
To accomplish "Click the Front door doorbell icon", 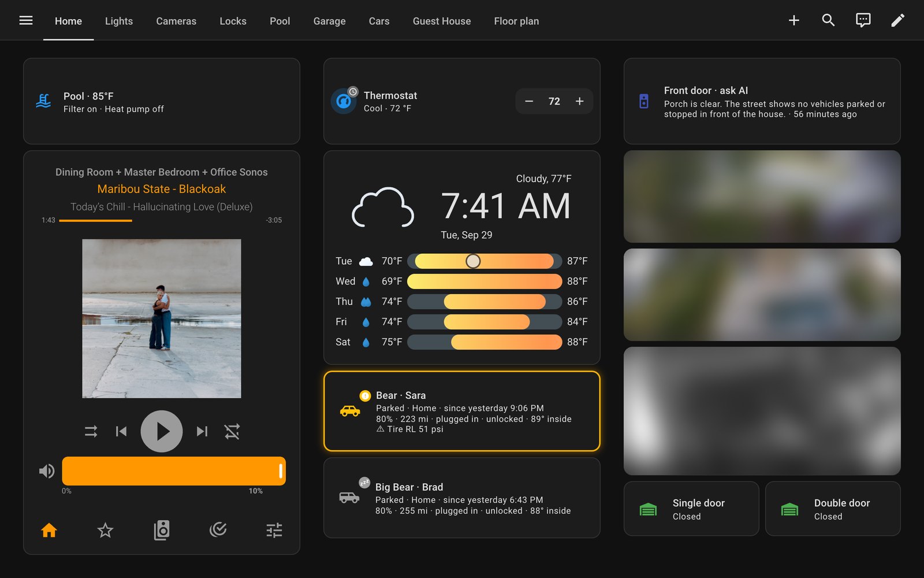I will tap(644, 101).
